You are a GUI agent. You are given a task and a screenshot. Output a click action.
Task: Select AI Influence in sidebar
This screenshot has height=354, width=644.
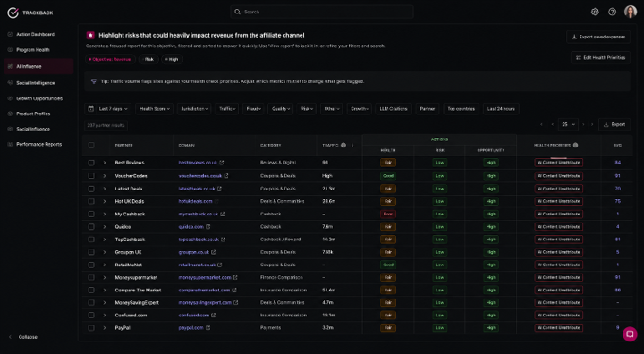[x=38, y=66]
